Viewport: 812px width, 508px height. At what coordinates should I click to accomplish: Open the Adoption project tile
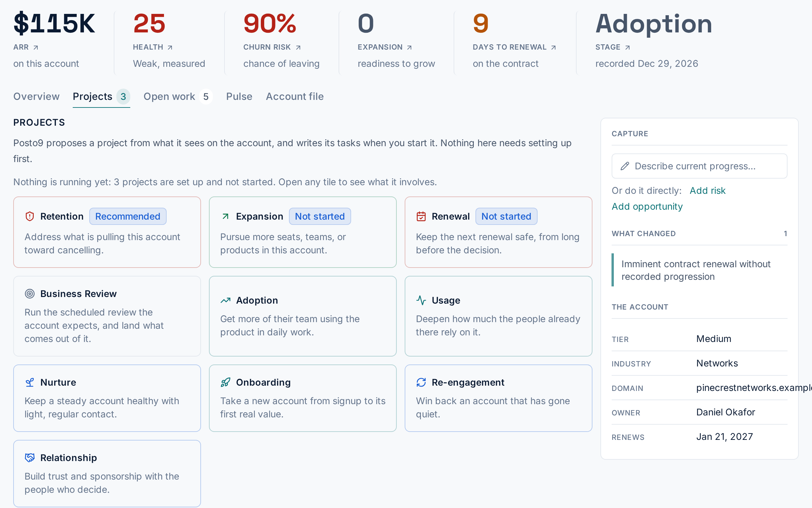click(x=303, y=316)
